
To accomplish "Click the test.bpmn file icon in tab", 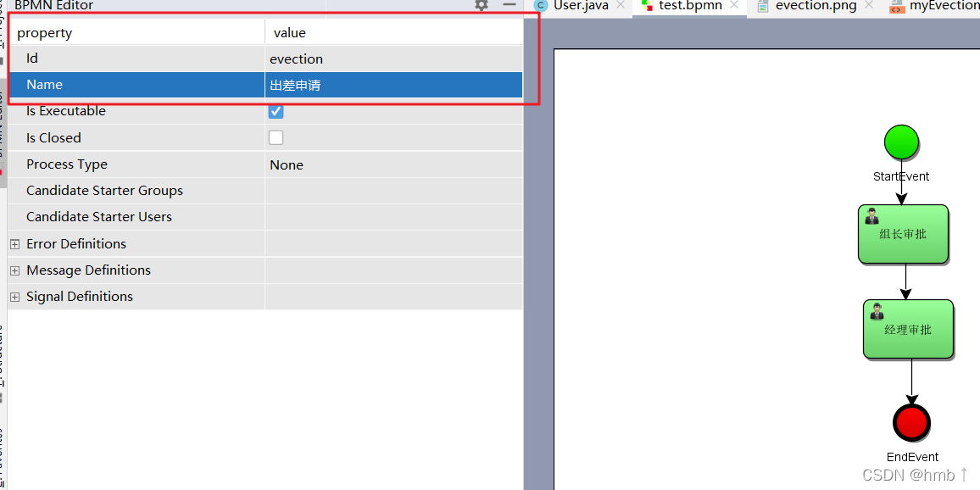I will (x=647, y=6).
